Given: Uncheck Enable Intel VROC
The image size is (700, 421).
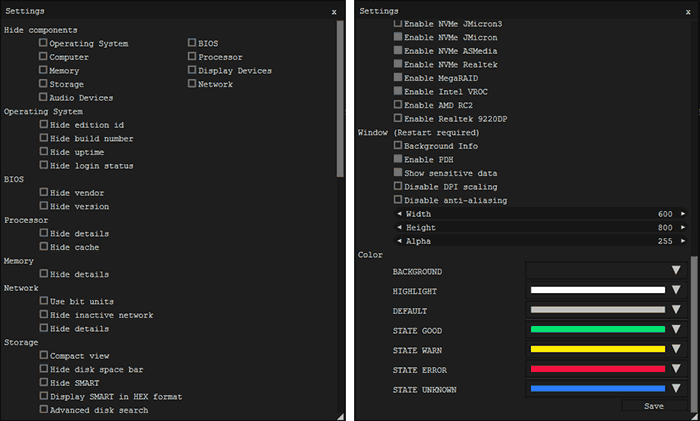Looking at the screenshot, I should click(398, 91).
